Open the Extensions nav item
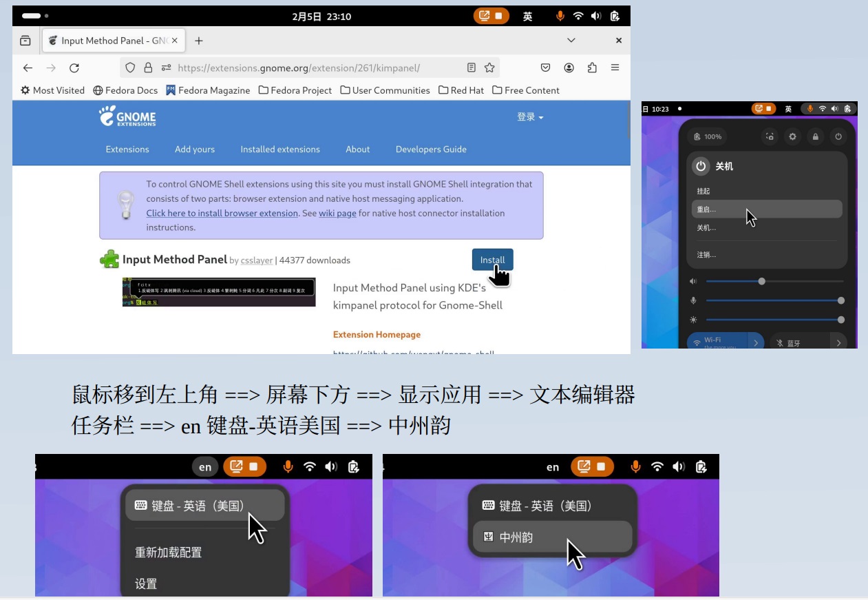 [127, 149]
